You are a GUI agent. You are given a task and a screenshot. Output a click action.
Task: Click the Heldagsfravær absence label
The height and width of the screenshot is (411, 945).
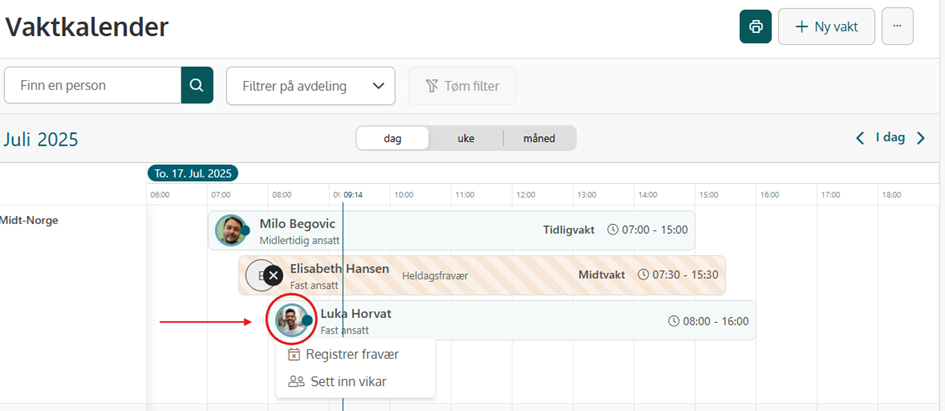click(435, 276)
